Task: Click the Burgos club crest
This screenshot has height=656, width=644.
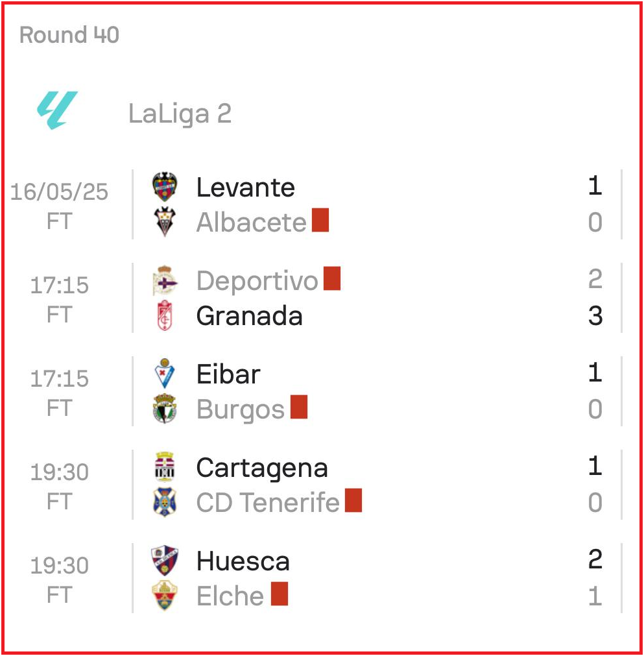Action: 165,408
